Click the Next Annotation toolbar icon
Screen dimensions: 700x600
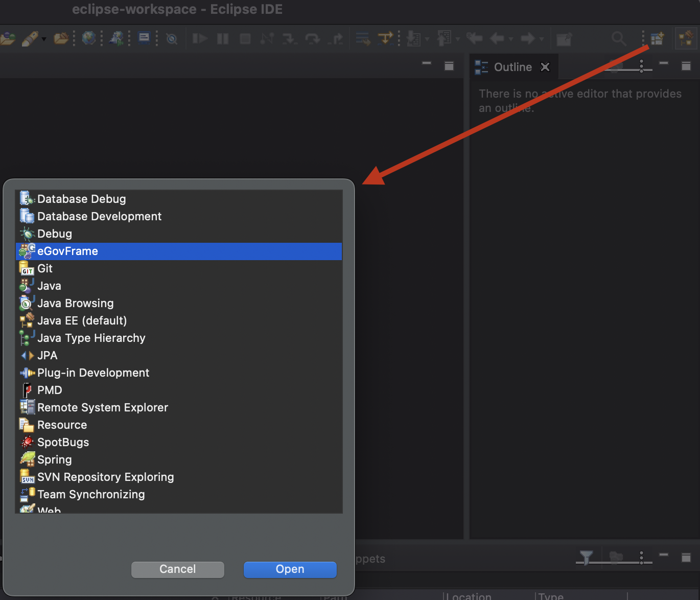point(413,38)
